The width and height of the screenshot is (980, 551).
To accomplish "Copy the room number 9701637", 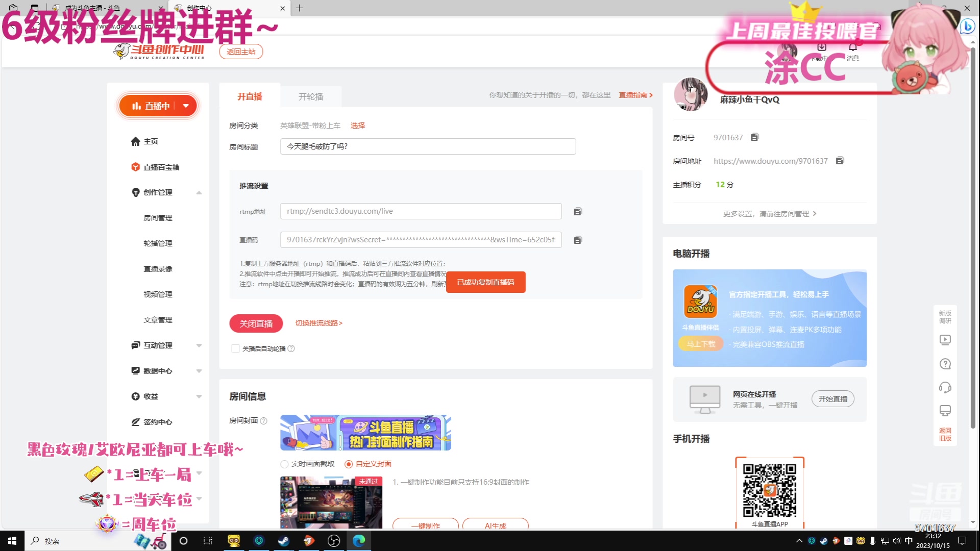I will tap(755, 137).
